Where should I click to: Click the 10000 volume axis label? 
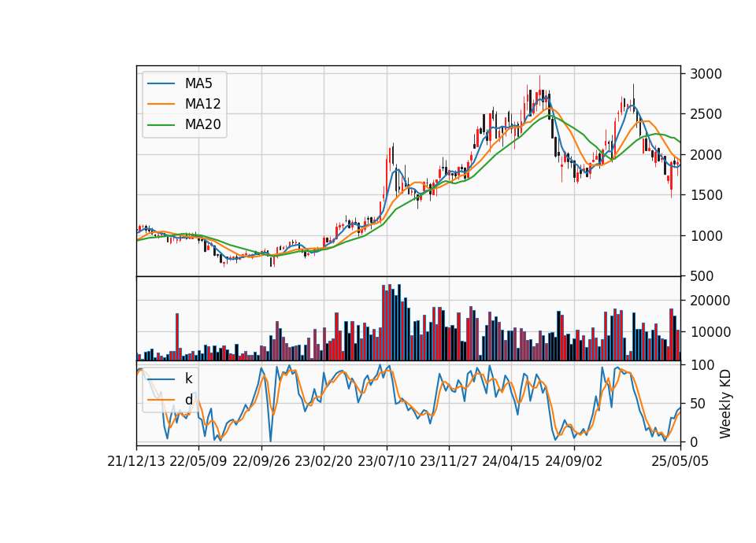(710, 332)
